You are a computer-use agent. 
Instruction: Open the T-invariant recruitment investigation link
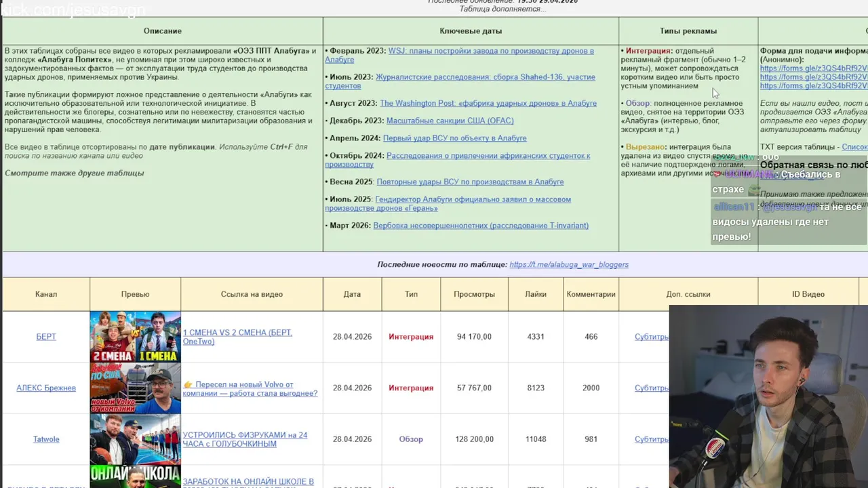(481, 226)
